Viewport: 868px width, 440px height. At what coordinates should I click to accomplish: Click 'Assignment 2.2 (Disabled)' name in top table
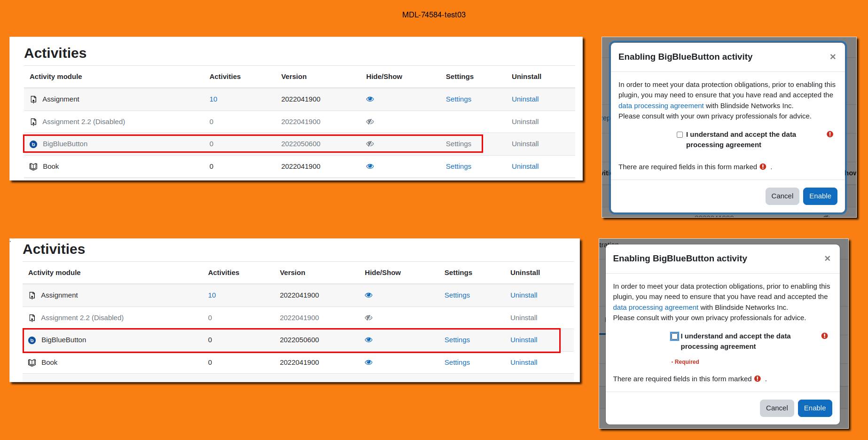pos(84,122)
